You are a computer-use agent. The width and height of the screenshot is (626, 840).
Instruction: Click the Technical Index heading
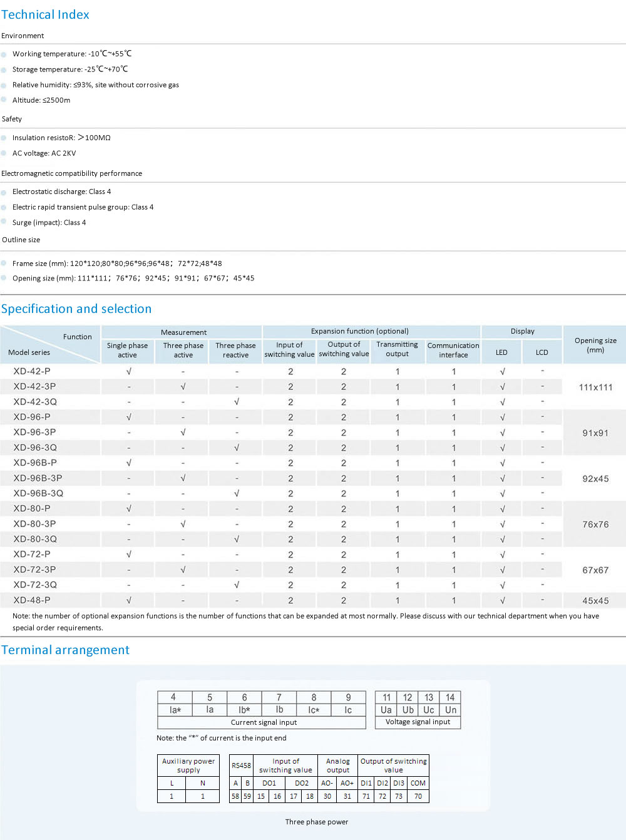(45, 14)
